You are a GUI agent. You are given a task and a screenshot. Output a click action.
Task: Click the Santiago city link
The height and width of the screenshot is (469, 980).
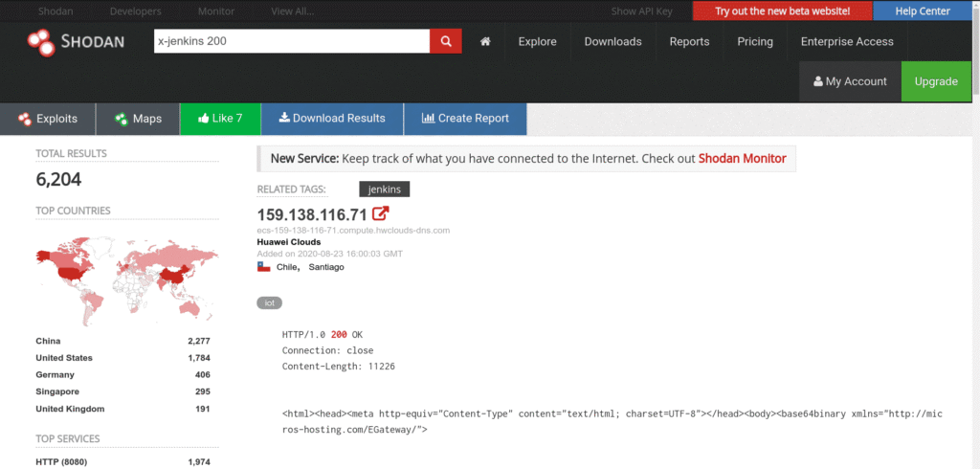326,267
